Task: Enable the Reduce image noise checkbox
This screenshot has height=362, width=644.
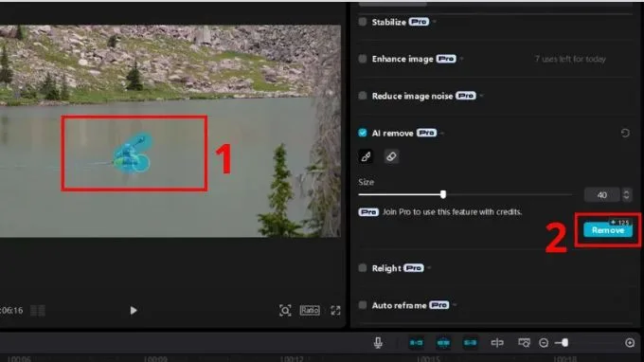Action: 362,96
